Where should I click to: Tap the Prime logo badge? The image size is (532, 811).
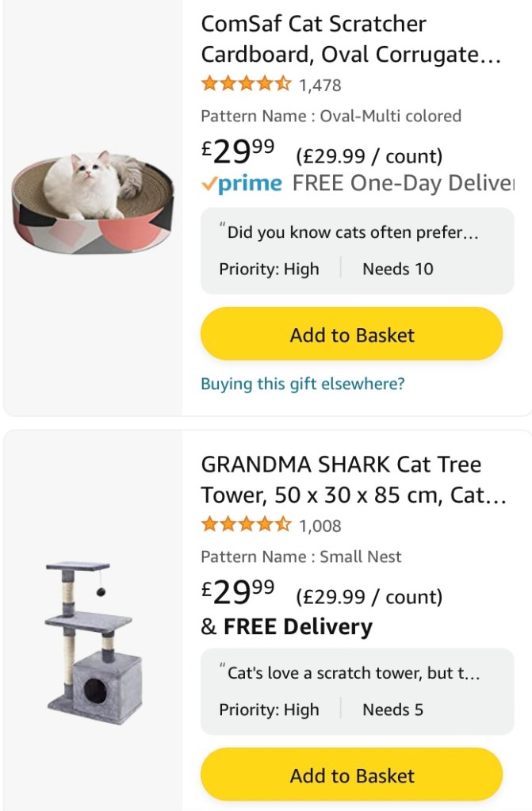tap(242, 184)
